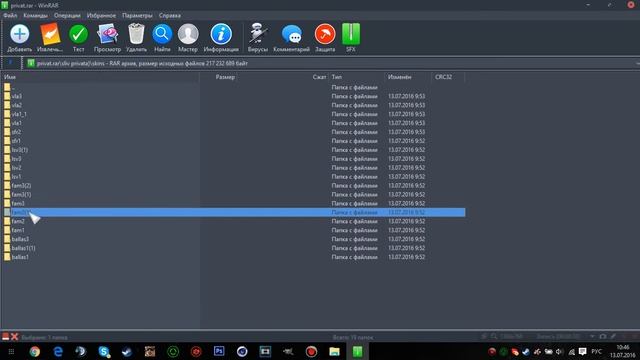This screenshot has height=360, width=640.
Task: Click the Delete (Удалить) trash icon
Action: (136, 38)
